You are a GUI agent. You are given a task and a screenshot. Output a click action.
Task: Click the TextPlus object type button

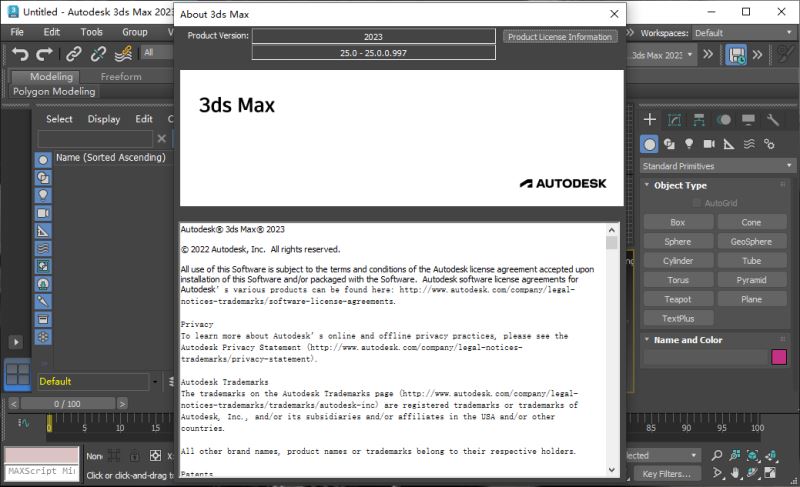[x=678, y=319]
